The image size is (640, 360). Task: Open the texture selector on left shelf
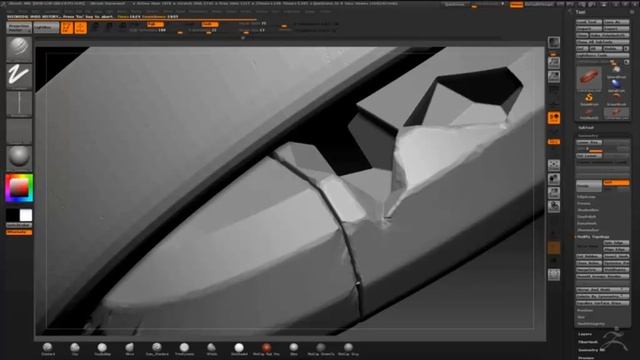[19, 131]
